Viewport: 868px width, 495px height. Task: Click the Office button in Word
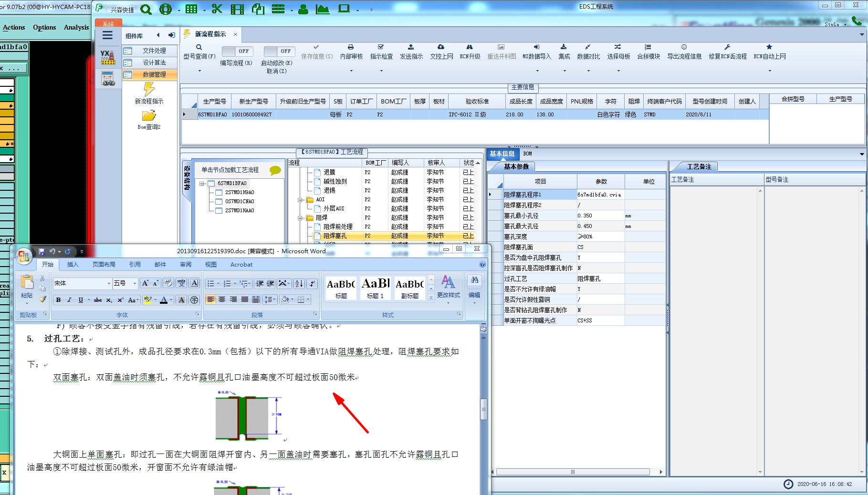24,256
